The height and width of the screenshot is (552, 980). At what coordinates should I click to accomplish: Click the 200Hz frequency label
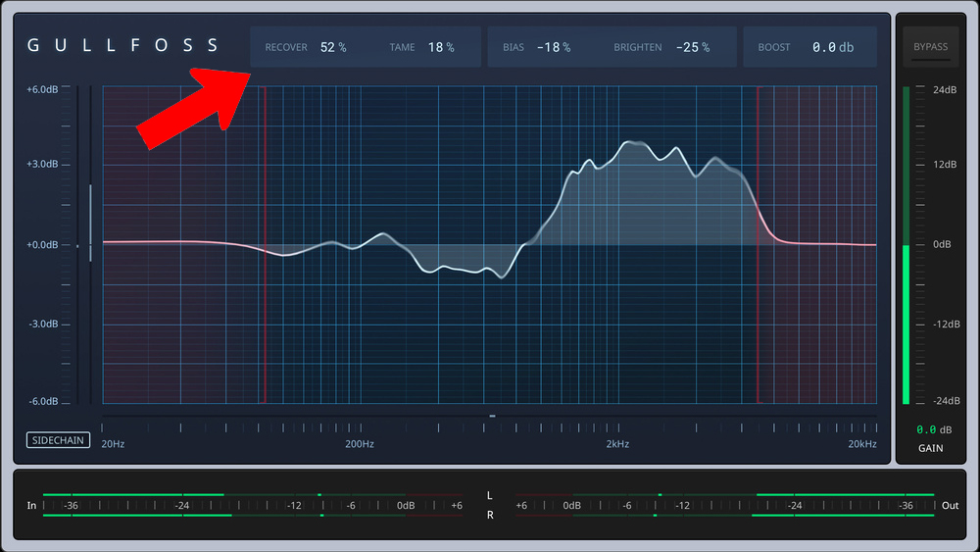pyautogui.click(x=360, y=444)
